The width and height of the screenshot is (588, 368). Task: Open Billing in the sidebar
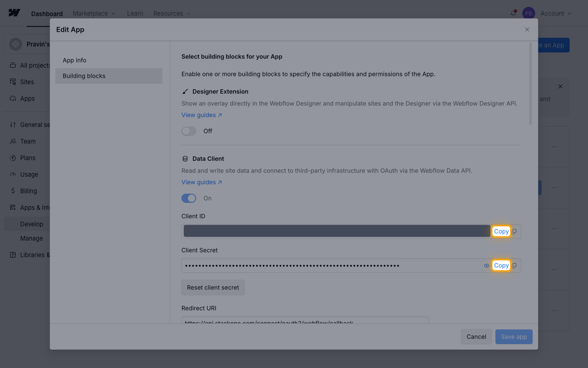tap(28, 191)
